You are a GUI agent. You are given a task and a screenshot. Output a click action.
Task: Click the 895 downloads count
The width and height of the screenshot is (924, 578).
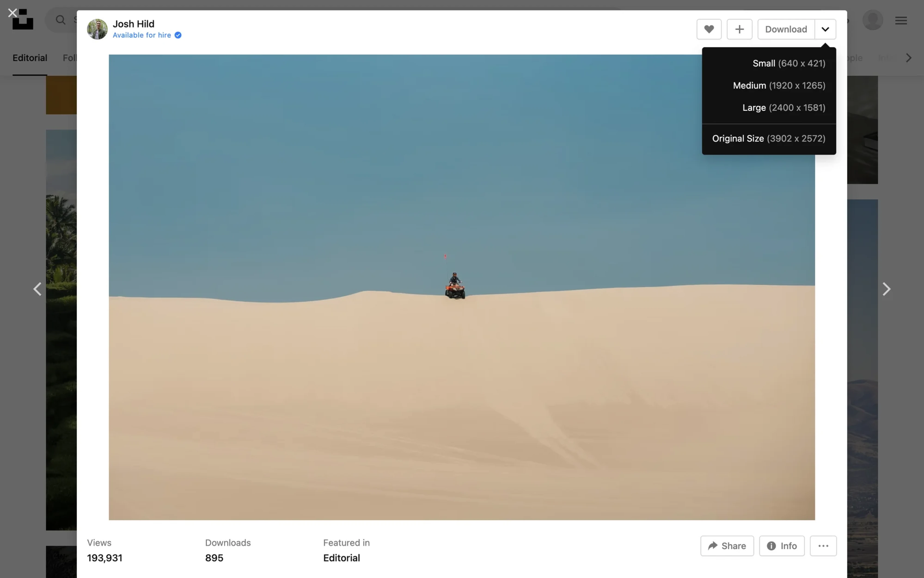(x=214, y=558)
